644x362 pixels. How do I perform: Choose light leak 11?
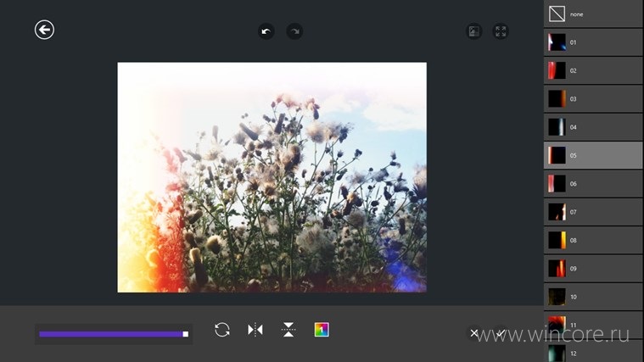(x=593, y=325)
